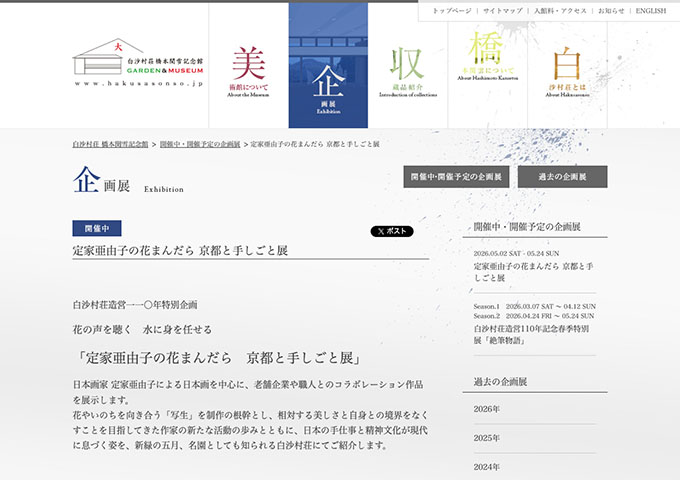This screenshot has height=480, width=680.
Task: Click breadcrumb 開催中・開催予定の企画展
Action: point(200,144)
